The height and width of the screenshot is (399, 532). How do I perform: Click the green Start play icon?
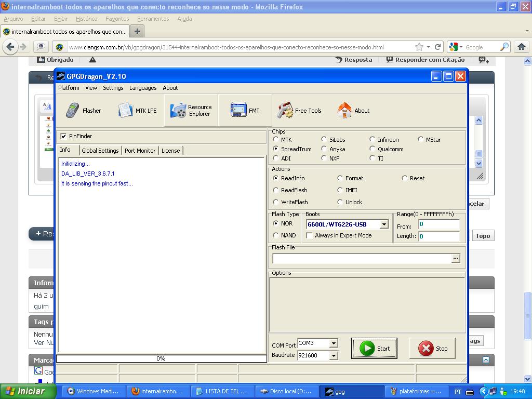(x=367, y=349)
